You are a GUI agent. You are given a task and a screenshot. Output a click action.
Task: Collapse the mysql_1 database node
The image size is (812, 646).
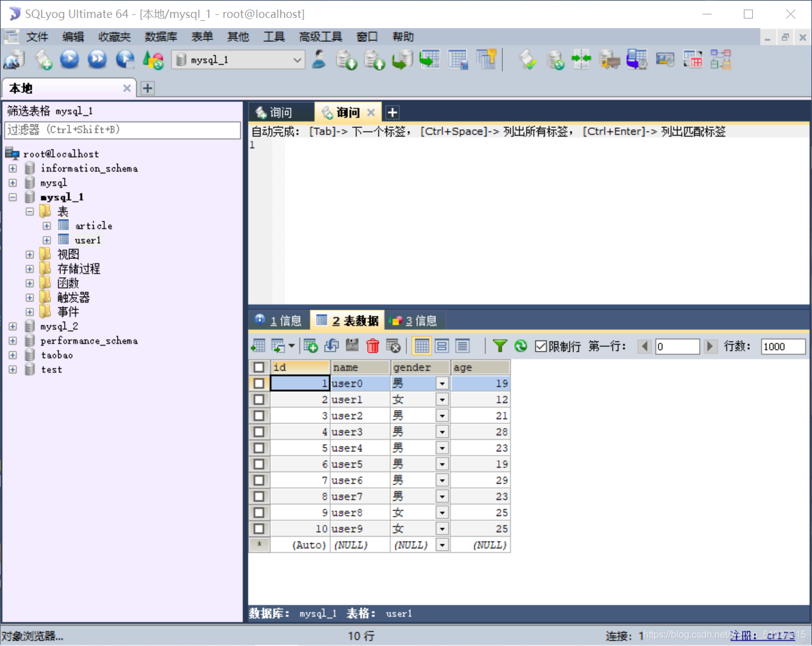13,197
